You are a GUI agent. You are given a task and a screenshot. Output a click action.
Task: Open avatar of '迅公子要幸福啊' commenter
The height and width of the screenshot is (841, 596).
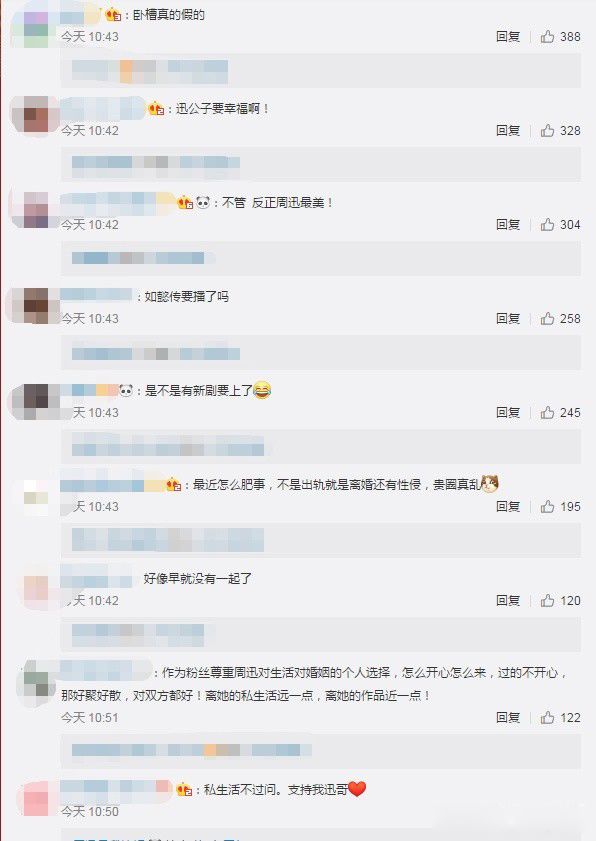36,114
